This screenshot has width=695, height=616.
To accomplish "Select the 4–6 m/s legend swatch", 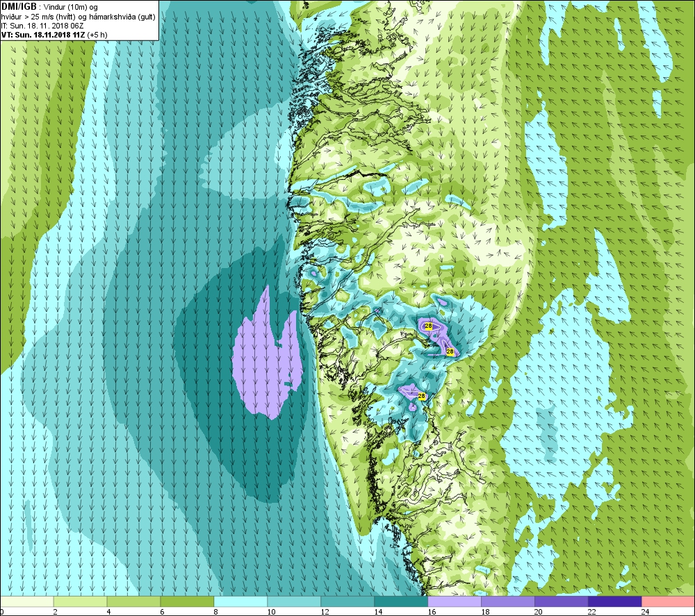I will coord(134,601).
